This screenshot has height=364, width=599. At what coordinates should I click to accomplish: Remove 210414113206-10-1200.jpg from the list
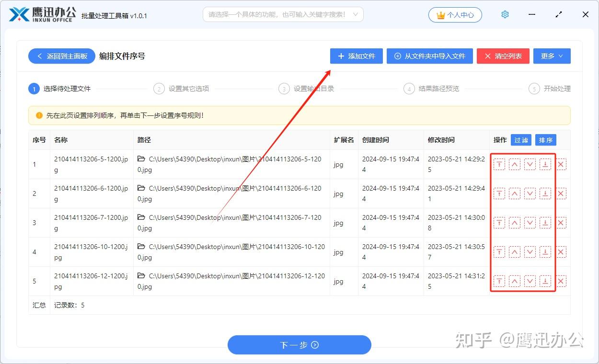(561, 252)
